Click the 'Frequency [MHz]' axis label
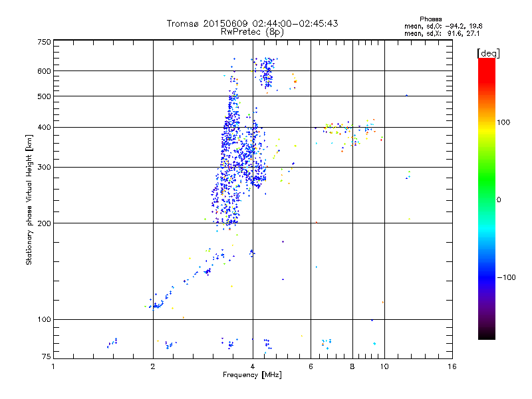Image resolution: width=532 pixels, height=399 pixels. click(x=252, y=375)
